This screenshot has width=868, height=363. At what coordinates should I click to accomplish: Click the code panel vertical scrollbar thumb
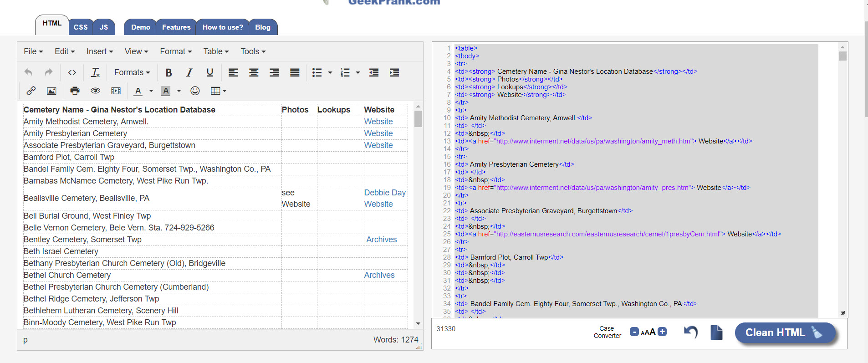[842, 56]
